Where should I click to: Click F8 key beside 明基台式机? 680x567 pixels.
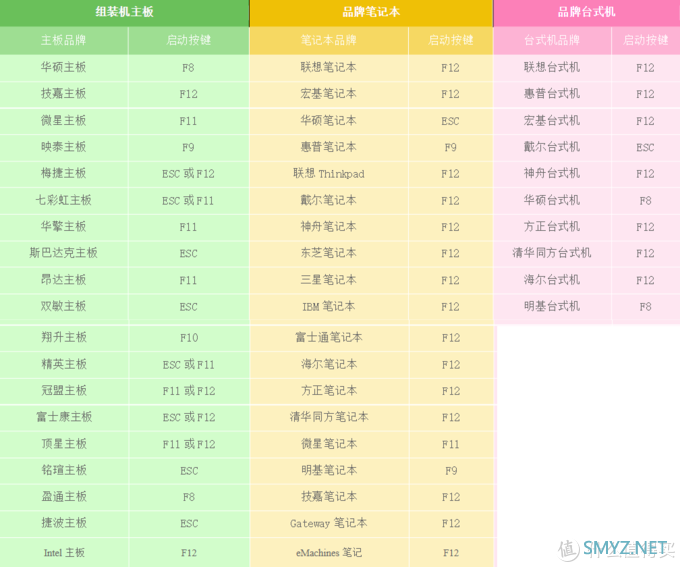[645, 307]
